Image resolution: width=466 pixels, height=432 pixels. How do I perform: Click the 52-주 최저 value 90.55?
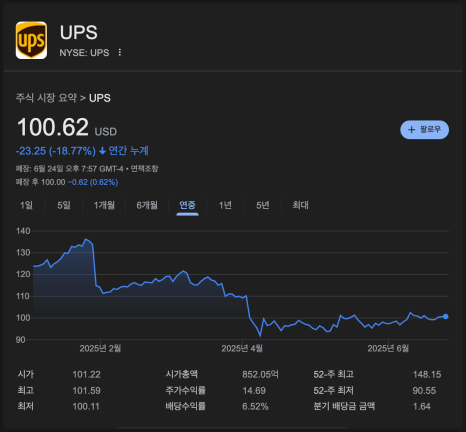tap(424, 390)
